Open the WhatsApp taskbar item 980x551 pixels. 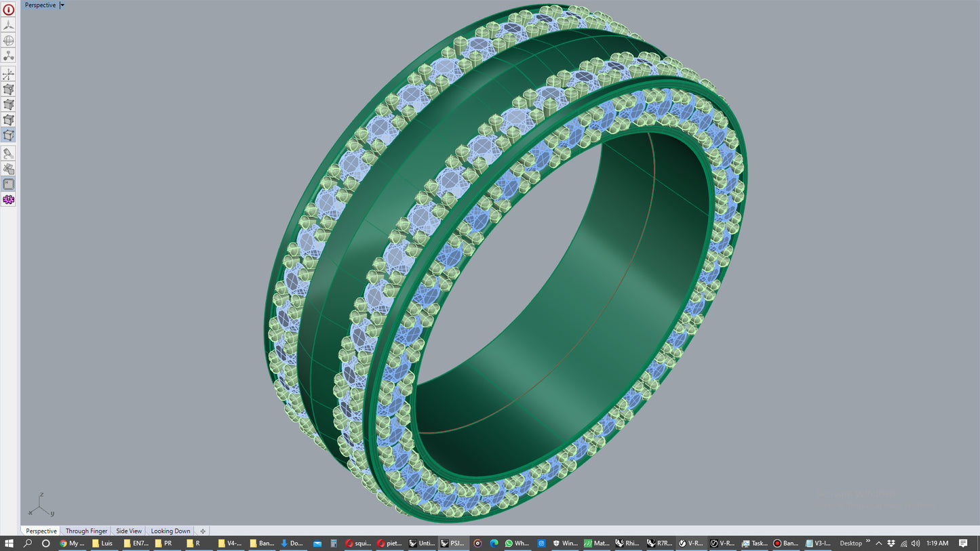(x=516, y=544)
